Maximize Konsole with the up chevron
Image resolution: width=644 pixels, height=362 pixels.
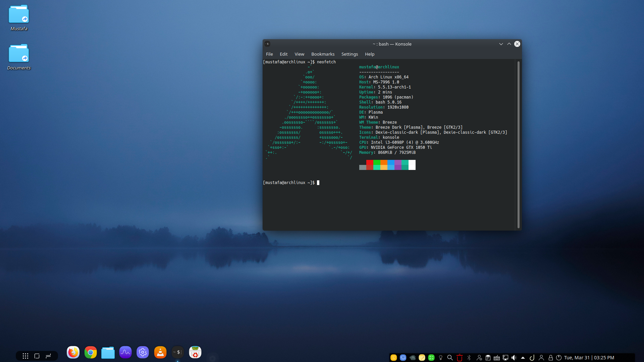[509, 44]
